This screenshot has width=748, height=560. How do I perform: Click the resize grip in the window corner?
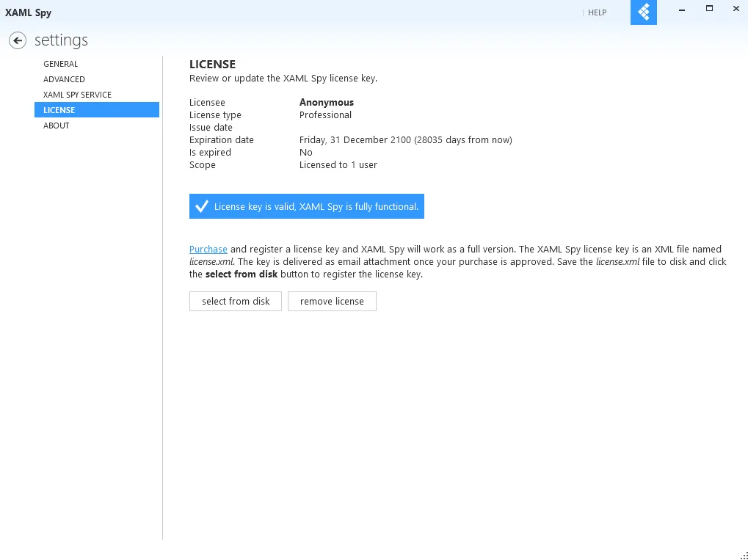click(744, 556)
